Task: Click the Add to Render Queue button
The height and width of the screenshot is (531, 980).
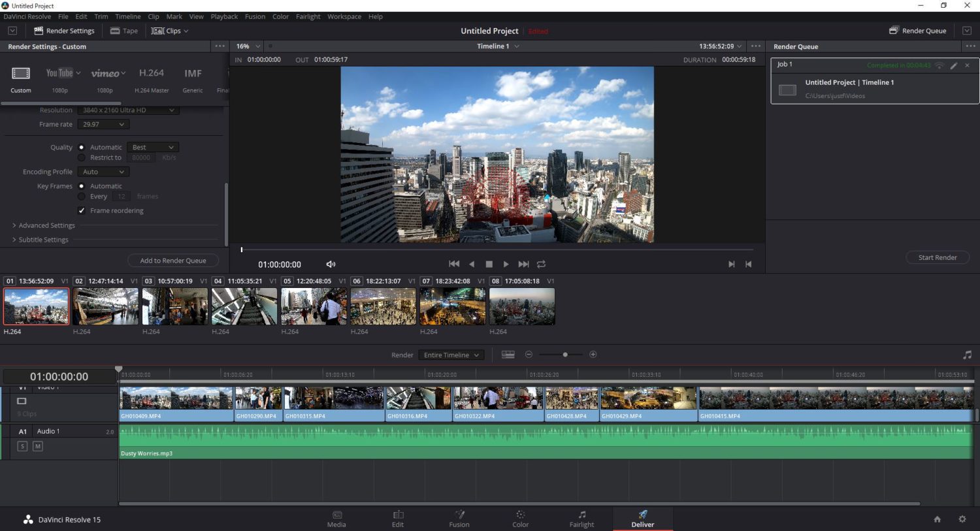Action: (x=173, y=261)
